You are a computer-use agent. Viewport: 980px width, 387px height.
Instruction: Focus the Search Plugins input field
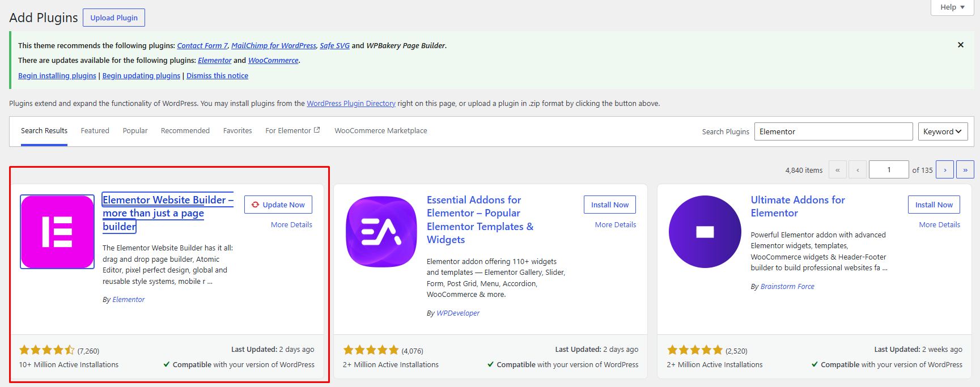[x=833, y=131]
